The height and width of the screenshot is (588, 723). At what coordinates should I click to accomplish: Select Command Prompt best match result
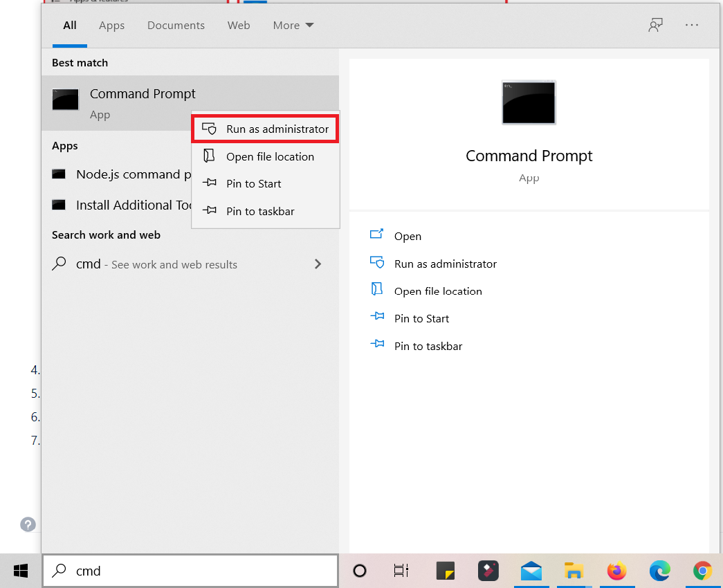coord(190,103)
